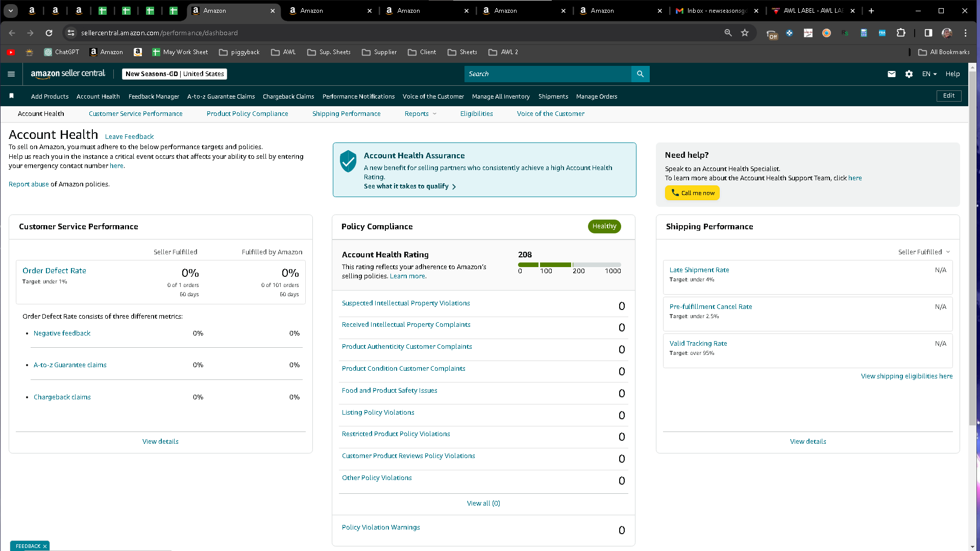Open the EN language dropdown
980x551 pixels.
(x=929, y=74)
